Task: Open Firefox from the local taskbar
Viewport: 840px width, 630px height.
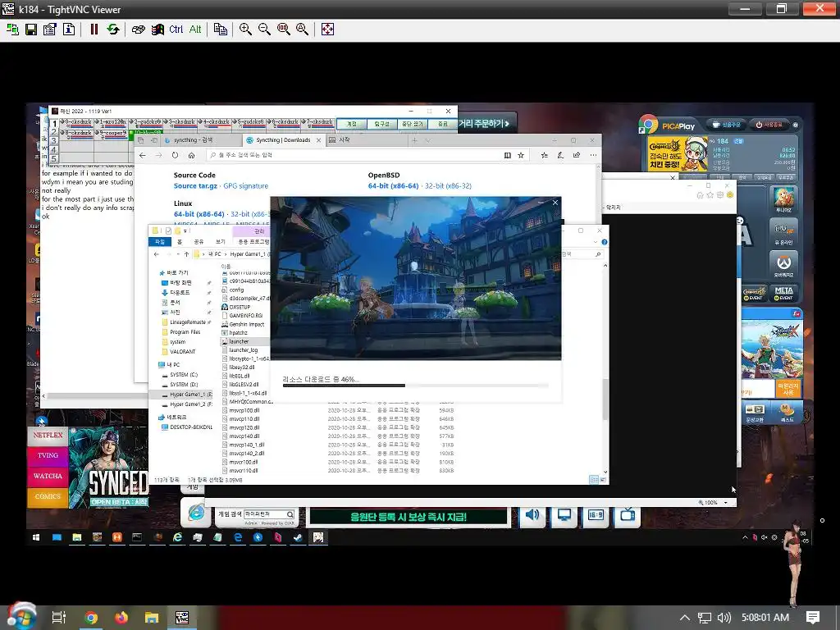Action: point(121,618)
